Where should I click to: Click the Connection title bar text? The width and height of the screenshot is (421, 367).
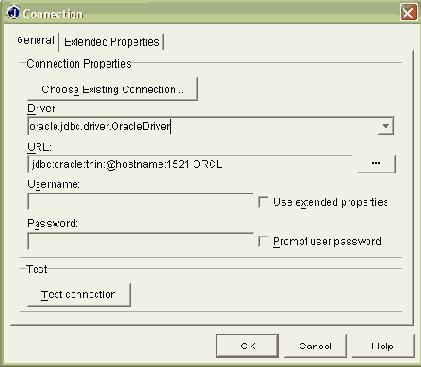point(53,14)
